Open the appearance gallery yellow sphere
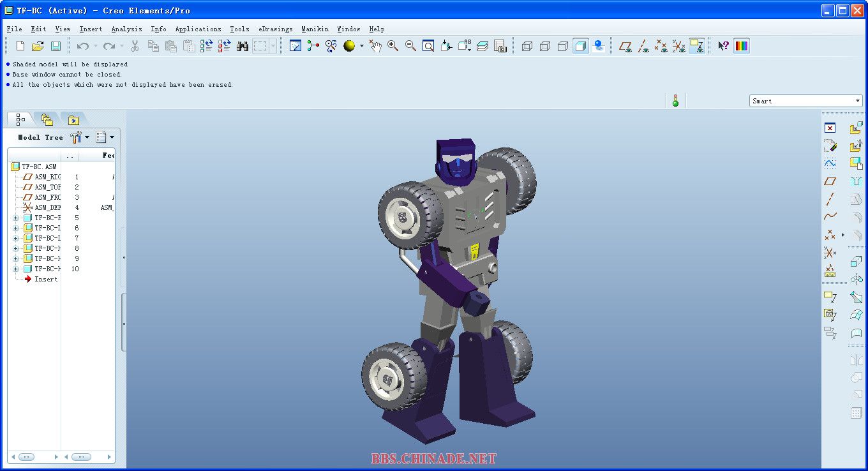 click(x=349, y=46)
